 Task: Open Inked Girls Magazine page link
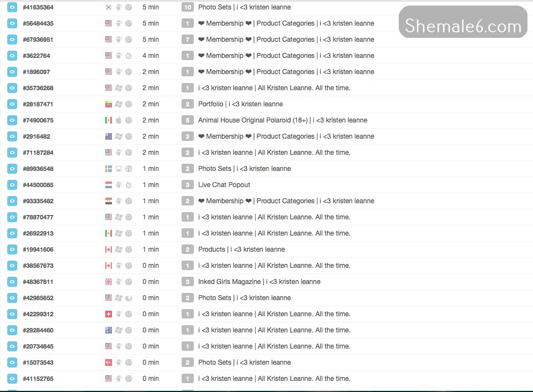coord(259,282)
